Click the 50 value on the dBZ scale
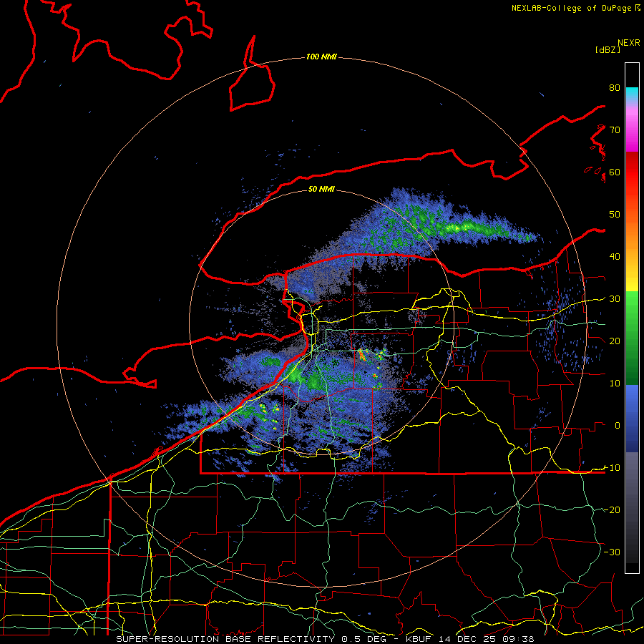The image size is (644, 644). (x=615, y=215)
